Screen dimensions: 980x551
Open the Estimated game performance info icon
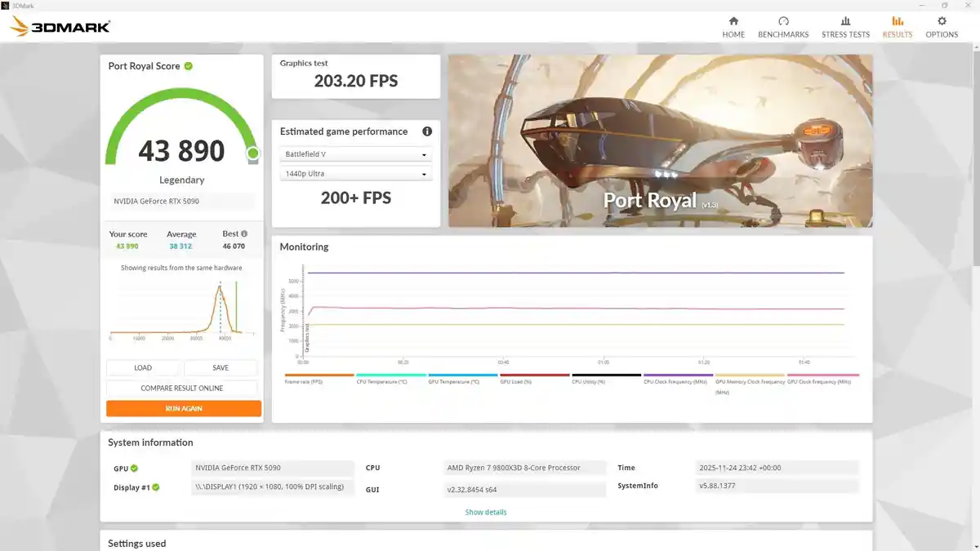pyautogui.click(x=427, y=131)
